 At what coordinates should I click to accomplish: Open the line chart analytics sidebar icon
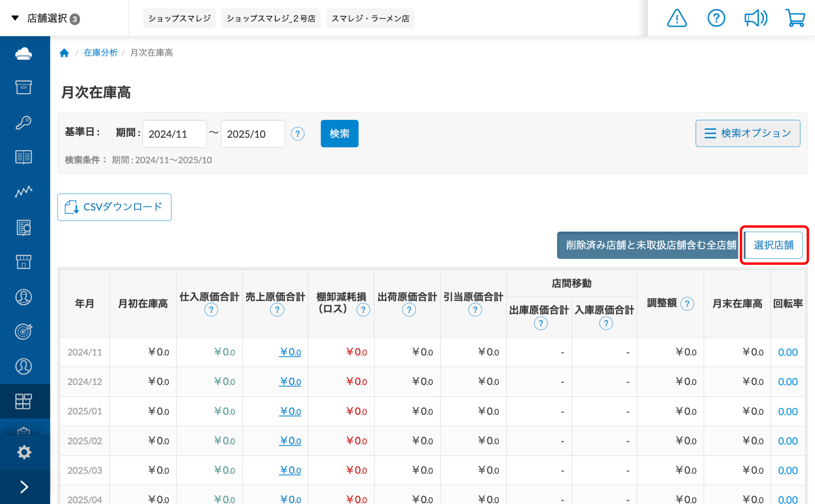pos(24,192)
